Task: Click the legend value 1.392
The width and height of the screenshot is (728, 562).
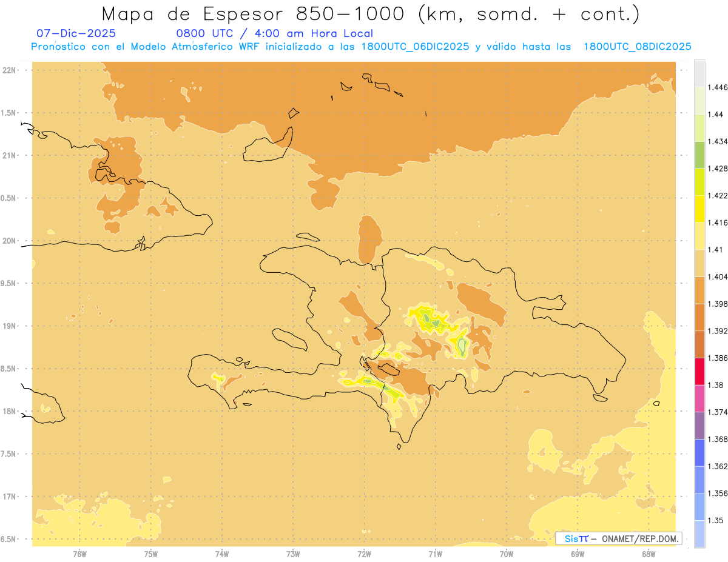Action: pos(718,331)
